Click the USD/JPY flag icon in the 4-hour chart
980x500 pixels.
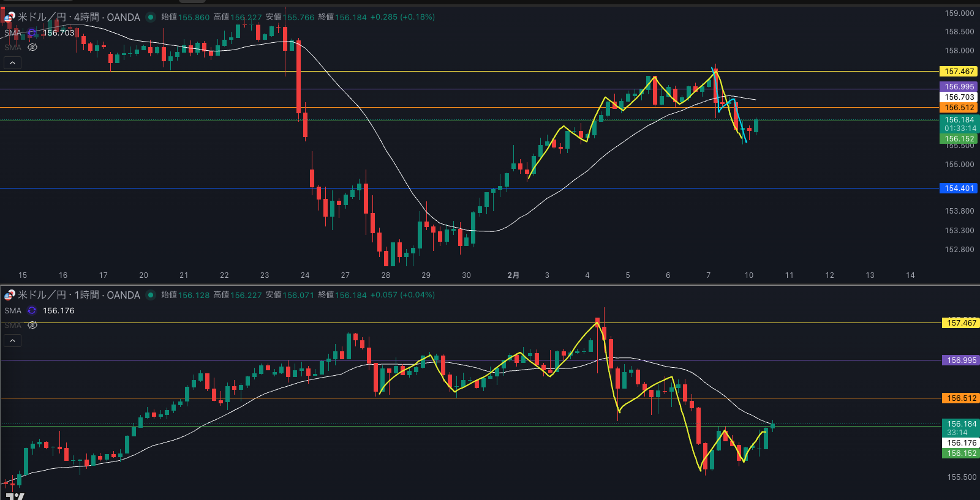9,17
